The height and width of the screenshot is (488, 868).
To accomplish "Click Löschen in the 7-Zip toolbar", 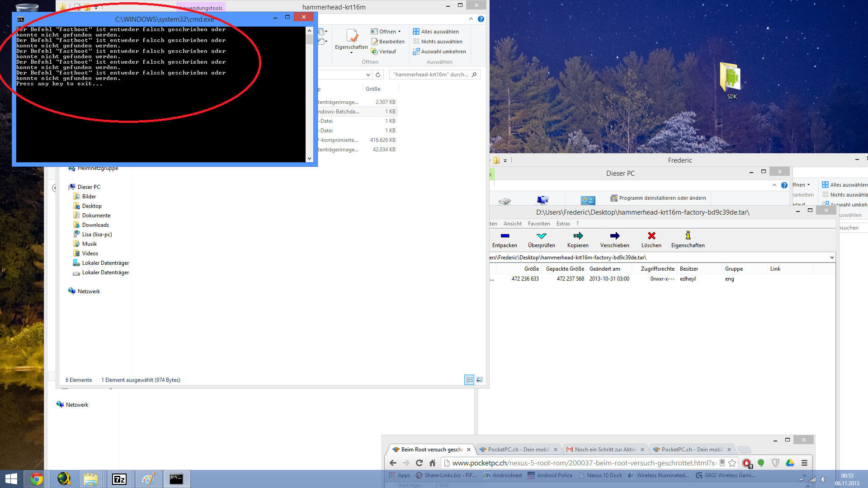I will (651, 239).
